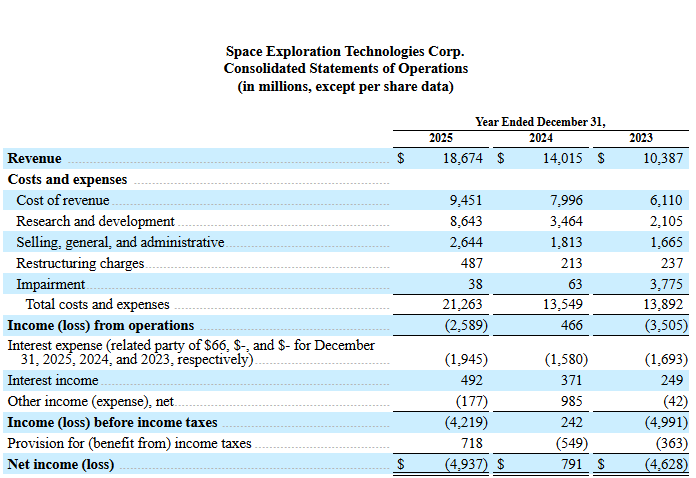
Task: Select interest income value 492
Action: pyautogui.click(x=471, y=380)
